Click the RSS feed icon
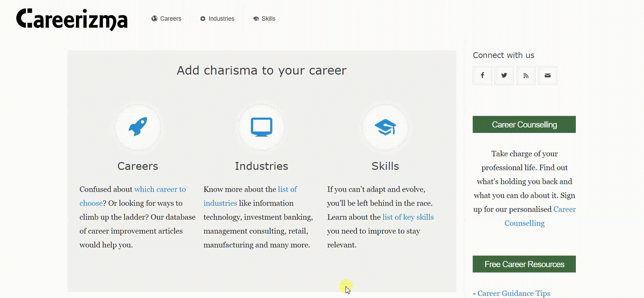Image resolution: width=644 pixels, height=298 pixels. click(x=526, y=75)
